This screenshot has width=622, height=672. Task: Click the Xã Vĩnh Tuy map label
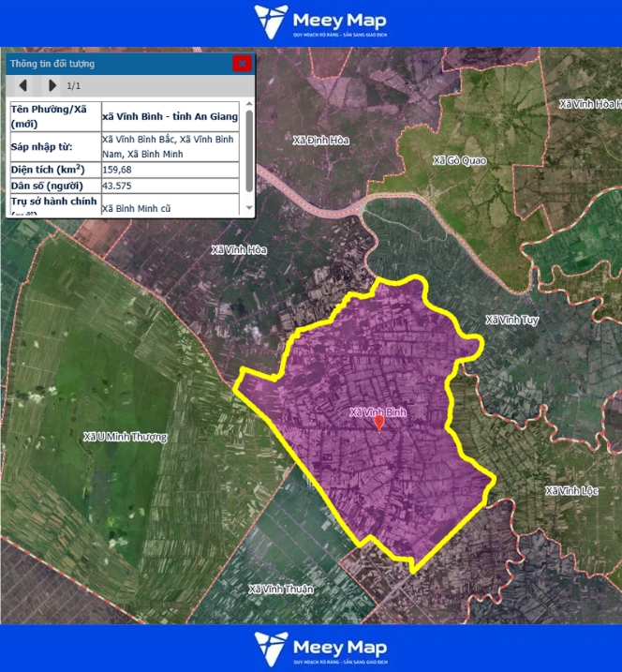click(x=511, y=320)
